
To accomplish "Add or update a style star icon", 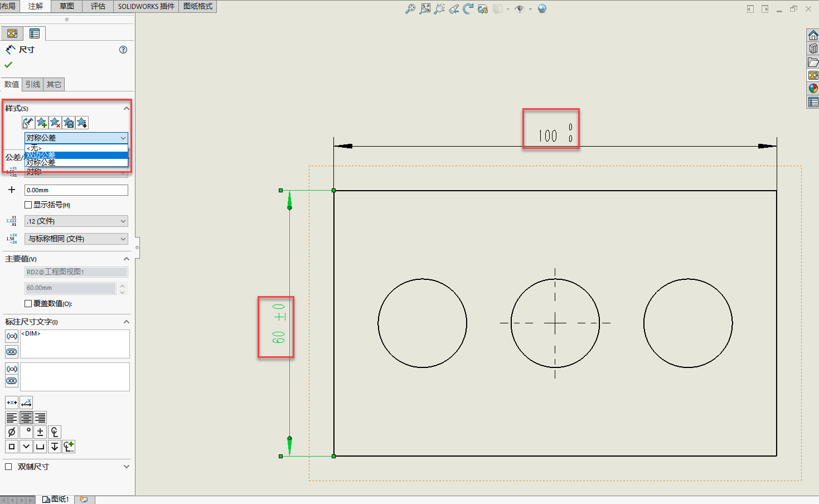I will [x=42, y=123].
